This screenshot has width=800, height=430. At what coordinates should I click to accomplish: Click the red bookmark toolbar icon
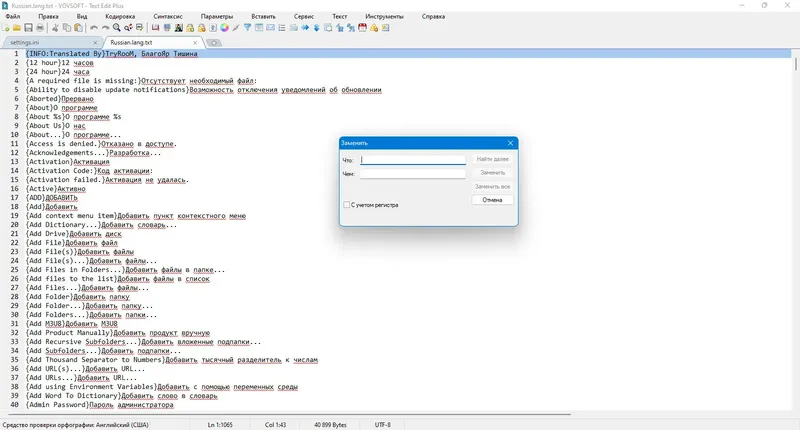(x=156, y=28)
